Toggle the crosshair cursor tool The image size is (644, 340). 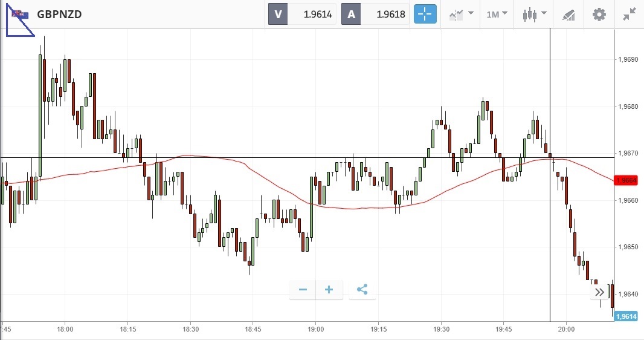click(x=425, y=14)
